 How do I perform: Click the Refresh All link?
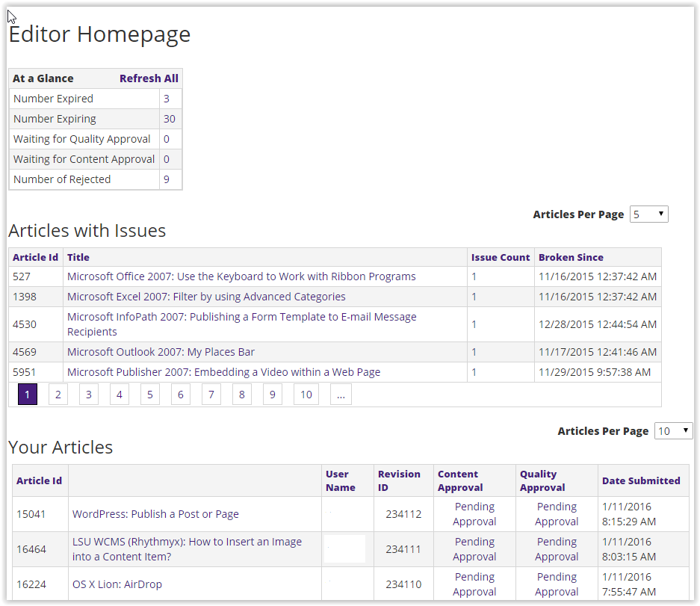pyautogui.click(x=149, y=78)
